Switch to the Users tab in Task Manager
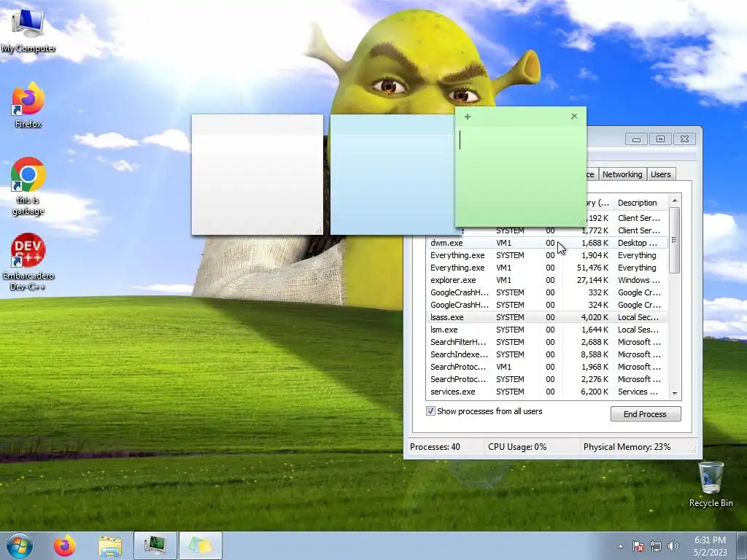 (661, 174)
